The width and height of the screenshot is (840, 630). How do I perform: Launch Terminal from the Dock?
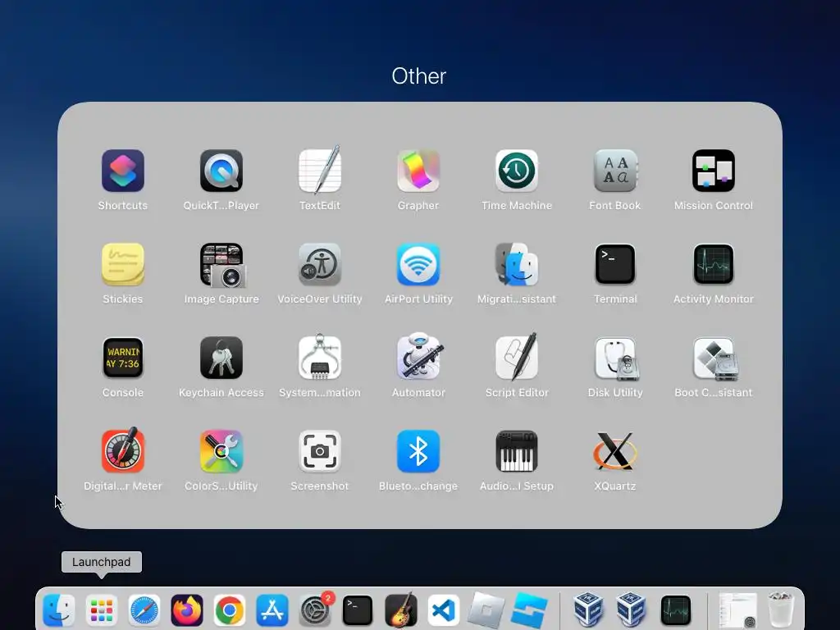(358, 610)
